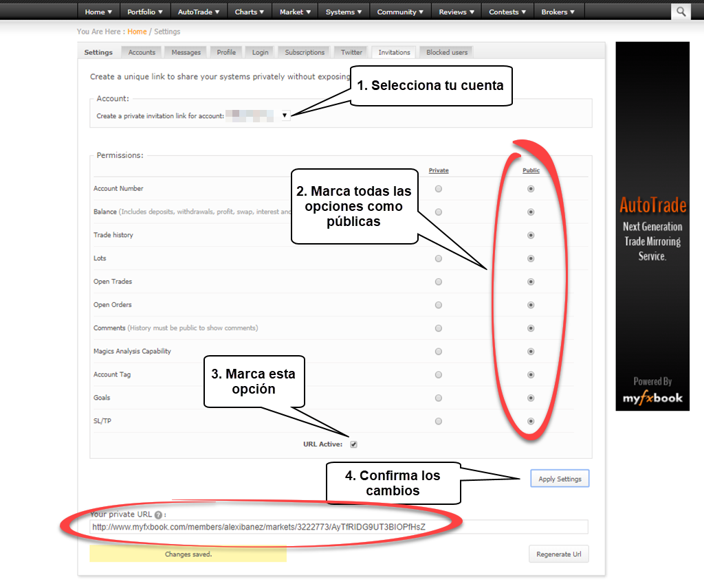Switch to the Accounts tab

pos(142,52)
